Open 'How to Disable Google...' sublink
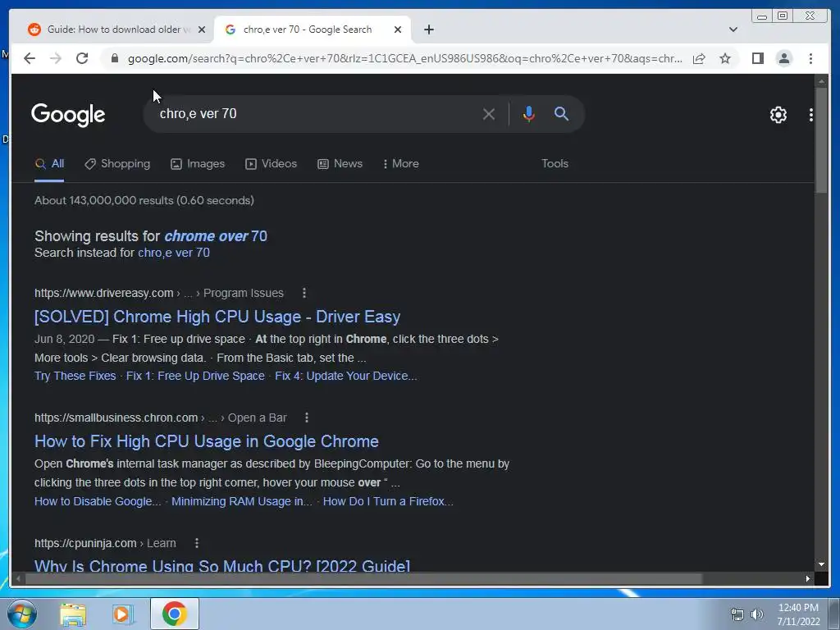 [98, 501]
